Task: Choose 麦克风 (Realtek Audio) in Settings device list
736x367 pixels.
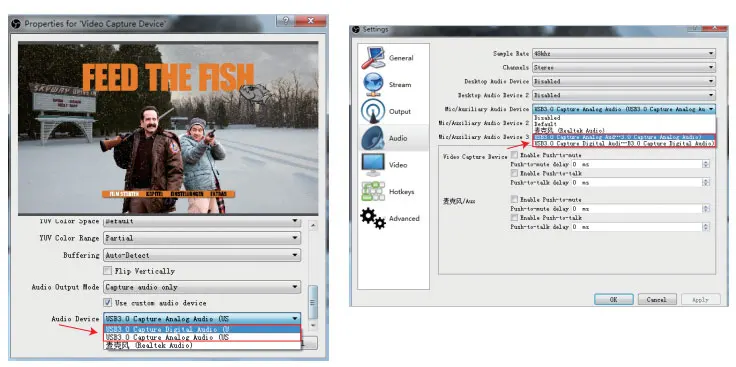Action: pyautogui.click(x=624, y=130)
